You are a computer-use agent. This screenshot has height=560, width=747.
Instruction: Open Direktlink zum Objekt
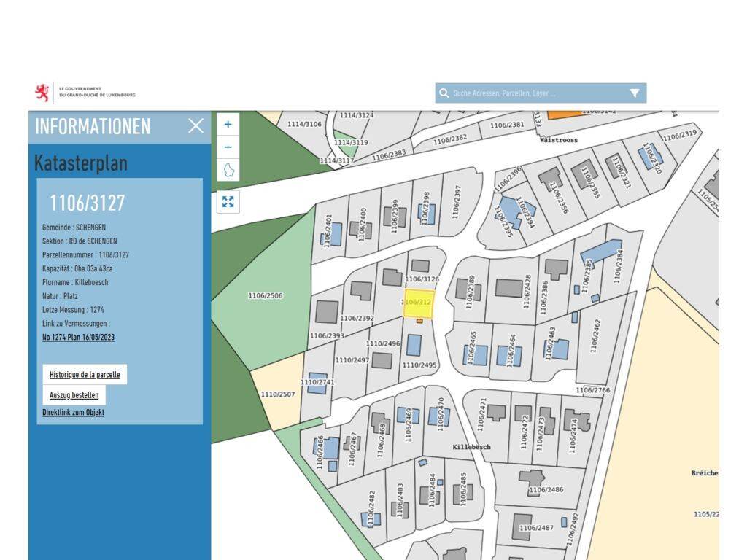pos(73,413)
